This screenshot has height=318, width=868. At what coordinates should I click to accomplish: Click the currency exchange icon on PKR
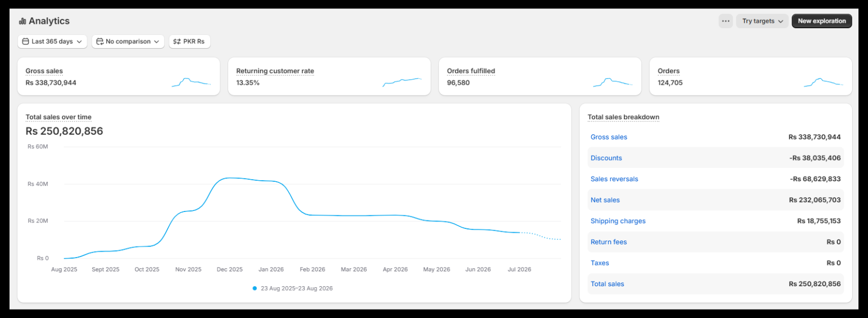click(177, 41)
